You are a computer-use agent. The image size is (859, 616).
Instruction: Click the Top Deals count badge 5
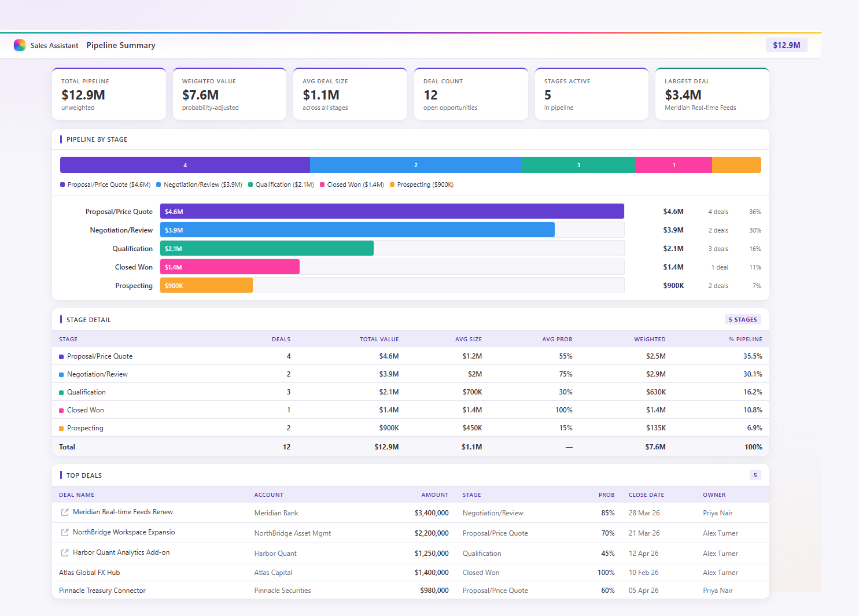coord(755,475)
